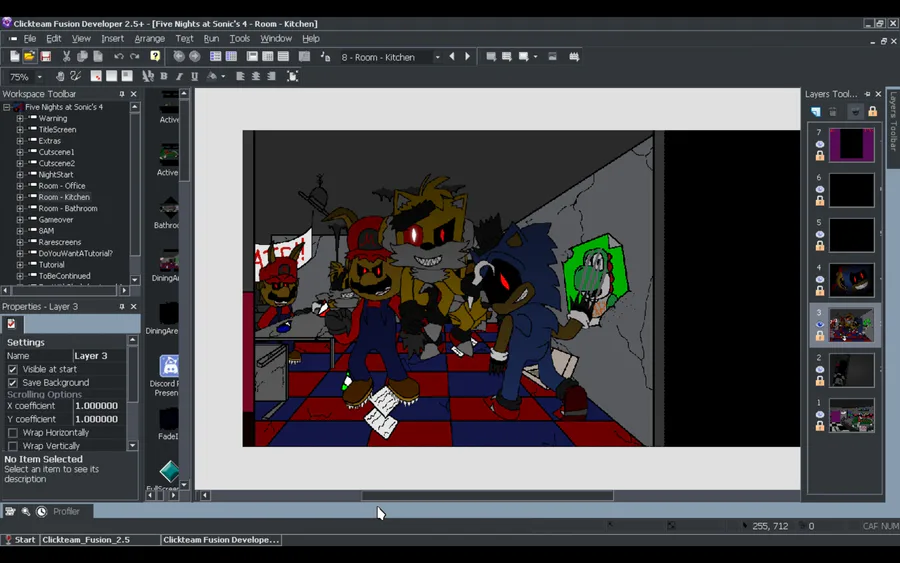Expand the Tutorial tree node

tap(20, 265)
